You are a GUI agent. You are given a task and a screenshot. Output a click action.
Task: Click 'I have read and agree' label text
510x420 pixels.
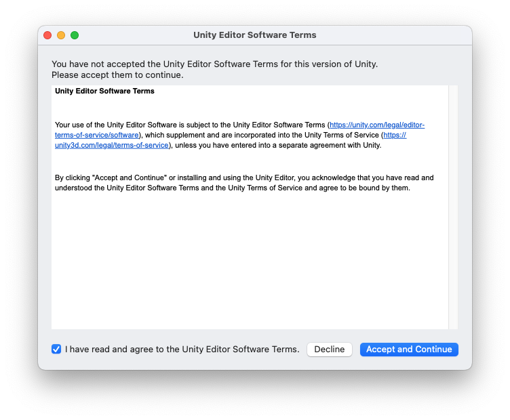pos(182,349)
